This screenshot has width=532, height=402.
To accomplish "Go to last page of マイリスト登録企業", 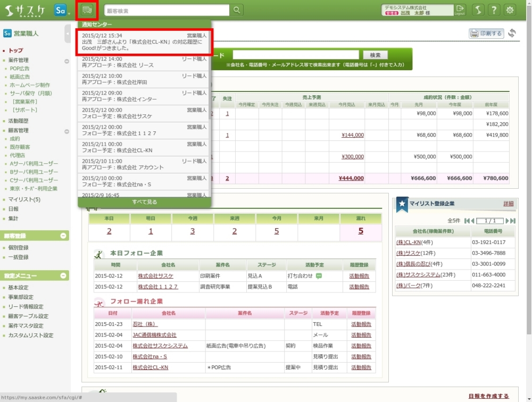I will [512, 221].
